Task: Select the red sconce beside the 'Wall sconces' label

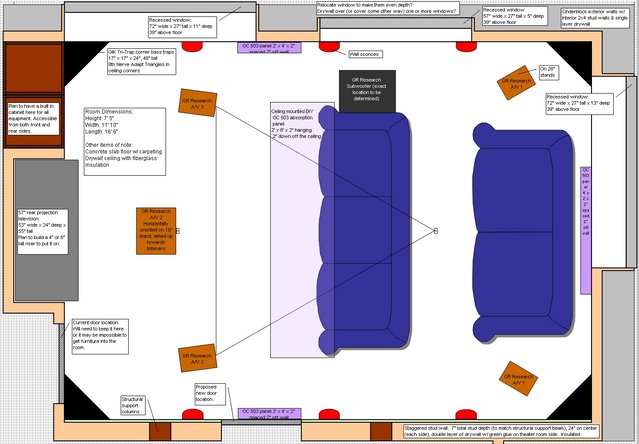Action: click(x=329, y=47)
